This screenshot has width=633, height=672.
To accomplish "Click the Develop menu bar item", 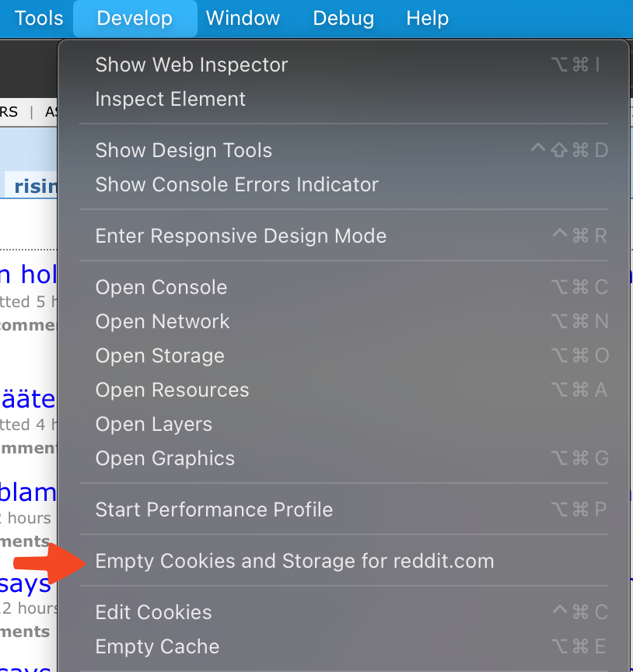I will pos(135,18).
